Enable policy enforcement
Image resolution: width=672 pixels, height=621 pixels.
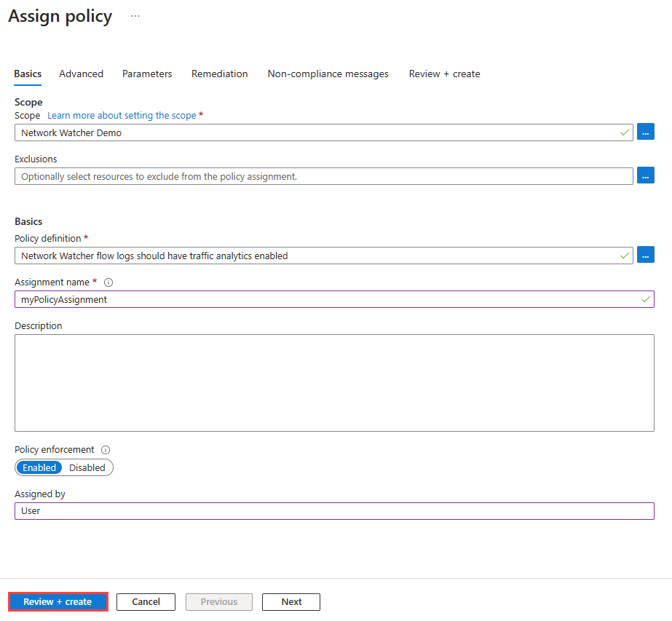click(x=39, y=467)
